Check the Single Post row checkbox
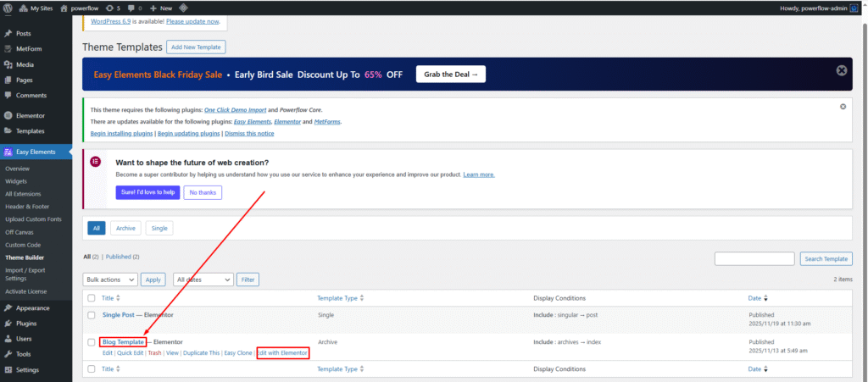The width and height of the screenshot is (868, 382). (92, 314)
